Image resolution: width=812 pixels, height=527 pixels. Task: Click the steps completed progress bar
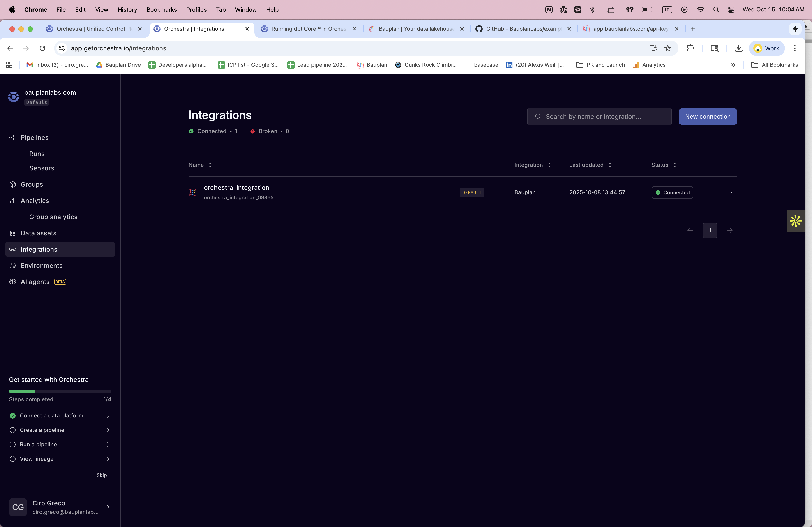(x=60, y=391)
